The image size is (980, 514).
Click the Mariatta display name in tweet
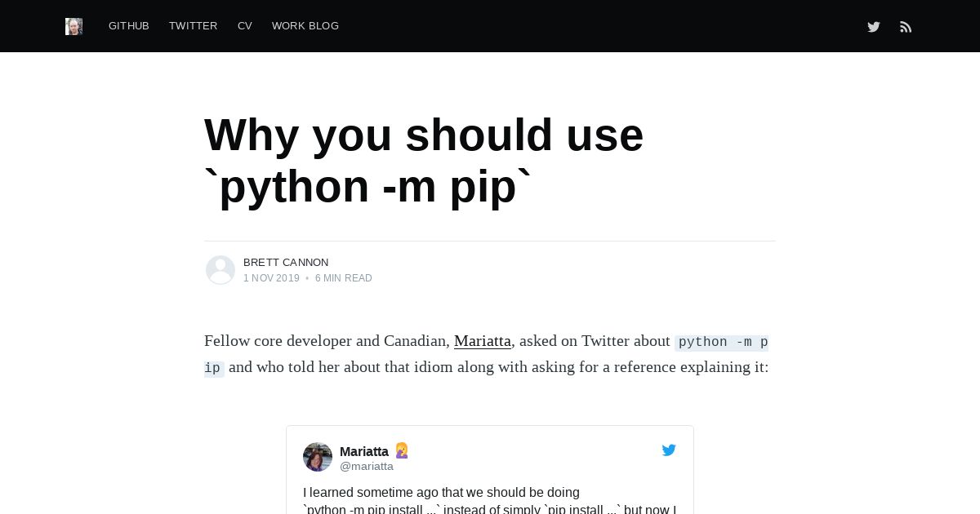(x=364, y=451)
